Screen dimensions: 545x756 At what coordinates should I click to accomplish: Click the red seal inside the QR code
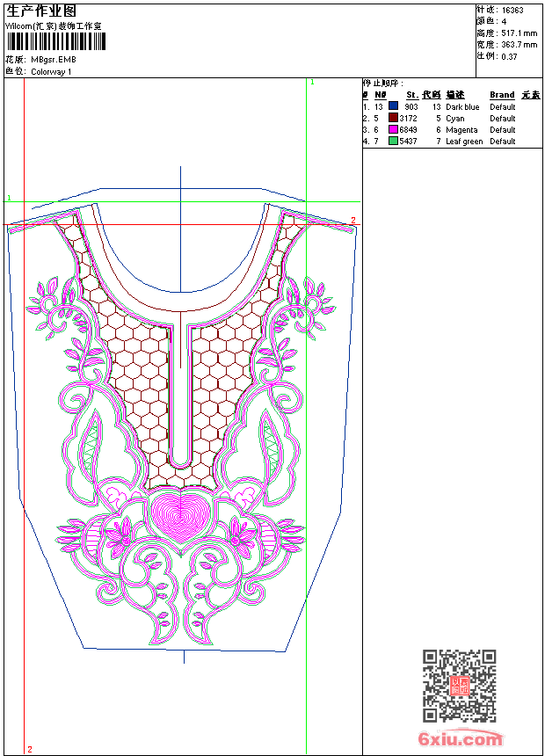point(460,687)
